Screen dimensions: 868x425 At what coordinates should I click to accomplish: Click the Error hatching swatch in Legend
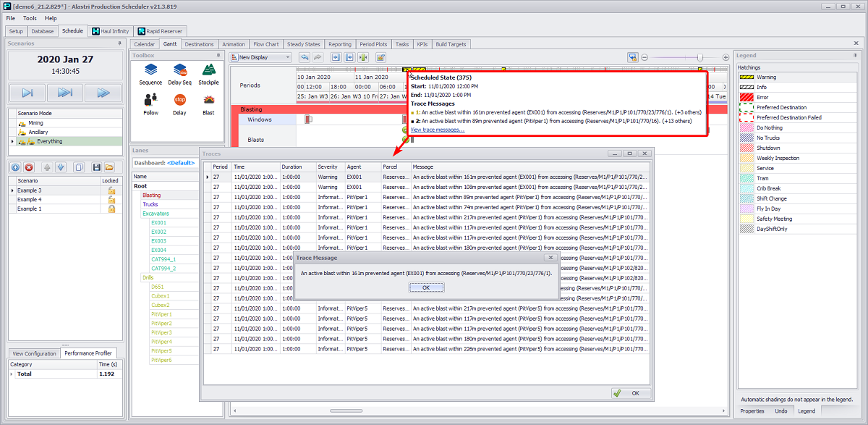click(x=746, y=97)
